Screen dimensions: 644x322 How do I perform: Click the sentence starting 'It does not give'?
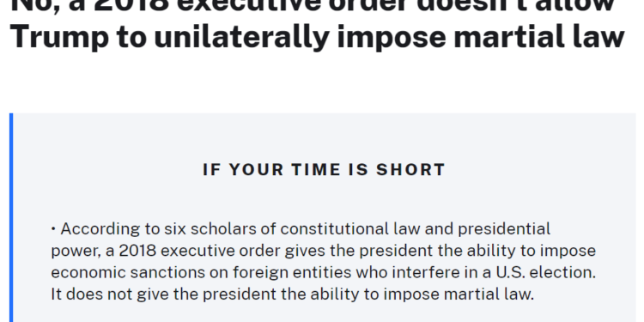point(292,294)
